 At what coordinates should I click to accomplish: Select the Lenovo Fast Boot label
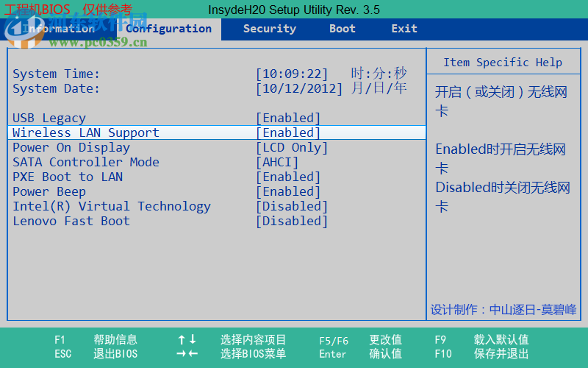click(x=71, y=222)
